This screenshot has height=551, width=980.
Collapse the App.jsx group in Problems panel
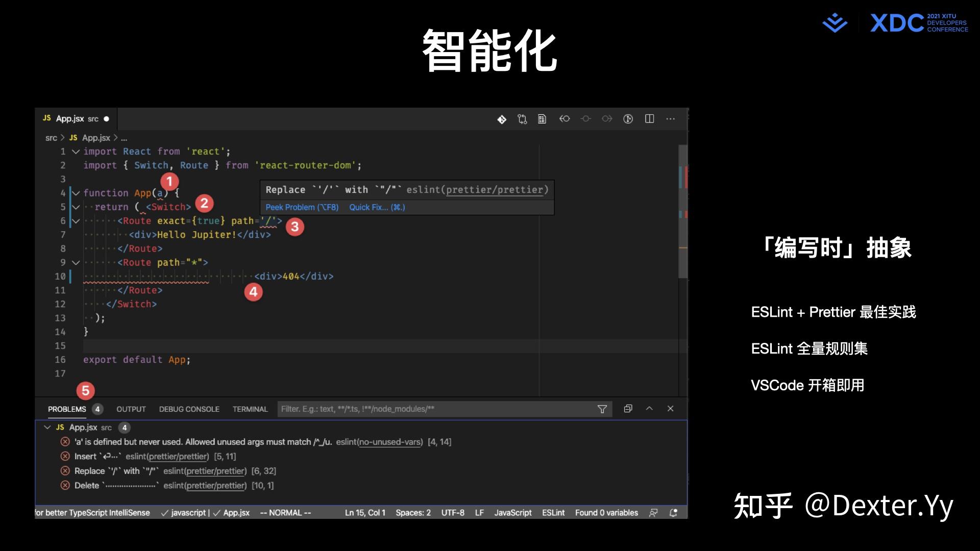coord(47,427)
